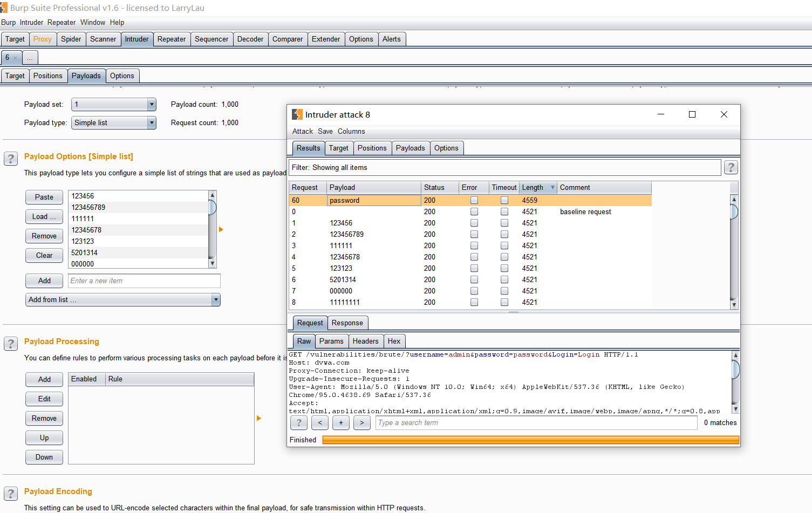Viewport: 812px width, 513px height.
Task: Select the row with payload password
Action: tap(470, 200)
